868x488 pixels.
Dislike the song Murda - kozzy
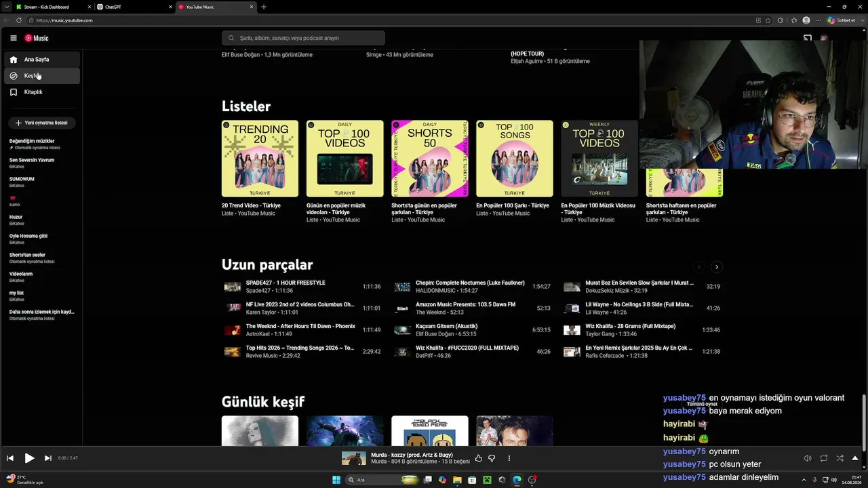[492, 458]
